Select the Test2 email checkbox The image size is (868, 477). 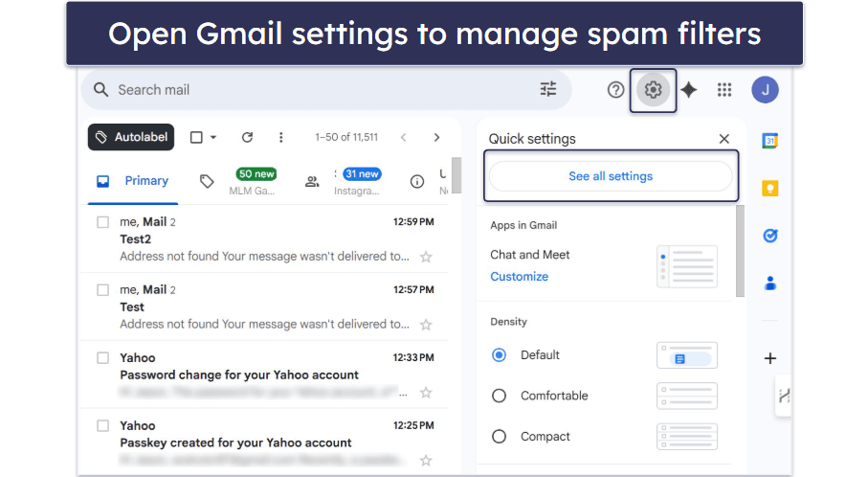click(x=103, y=222)
